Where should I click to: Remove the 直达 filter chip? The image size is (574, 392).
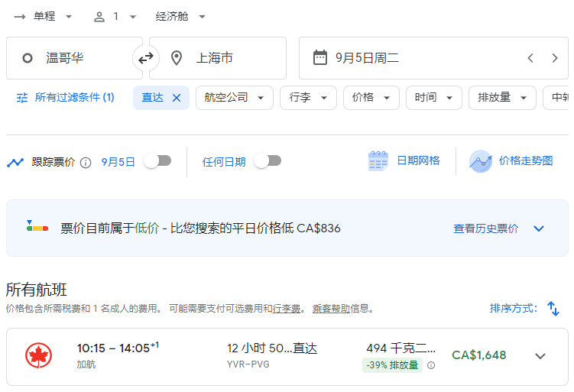[x=177, y=98]
